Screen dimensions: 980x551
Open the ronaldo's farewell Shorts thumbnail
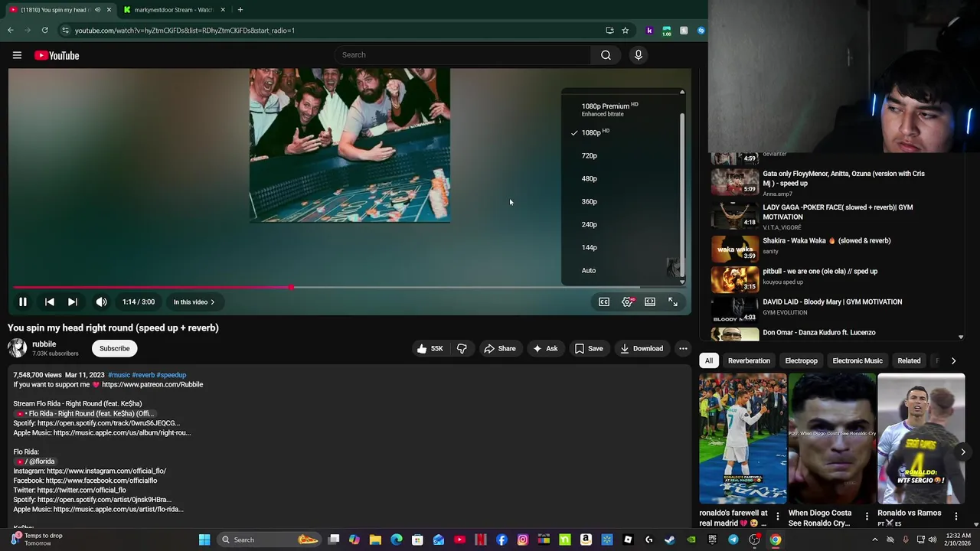(x=743, y=439)
